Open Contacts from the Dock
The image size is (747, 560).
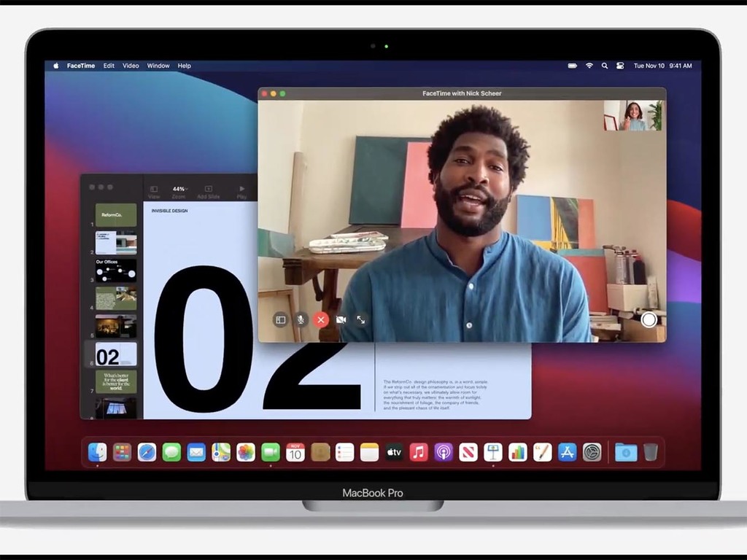(320, 452)
